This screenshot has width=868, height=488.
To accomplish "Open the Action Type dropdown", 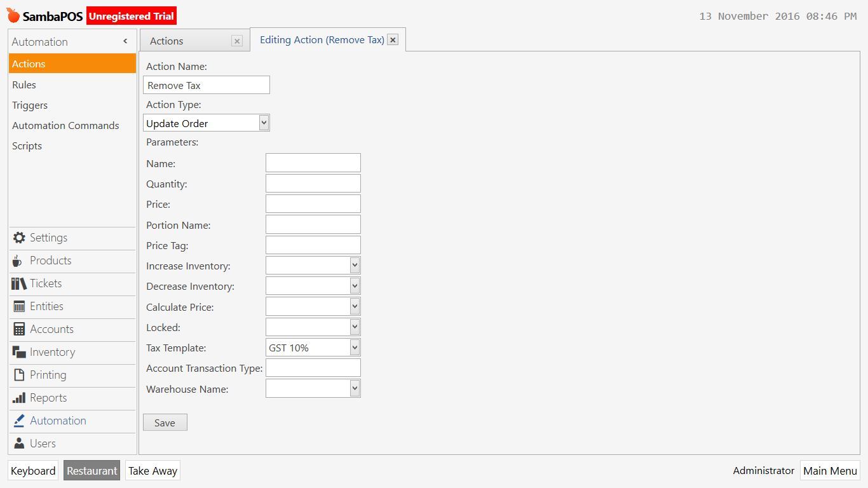I will click(x=264, y=123).
